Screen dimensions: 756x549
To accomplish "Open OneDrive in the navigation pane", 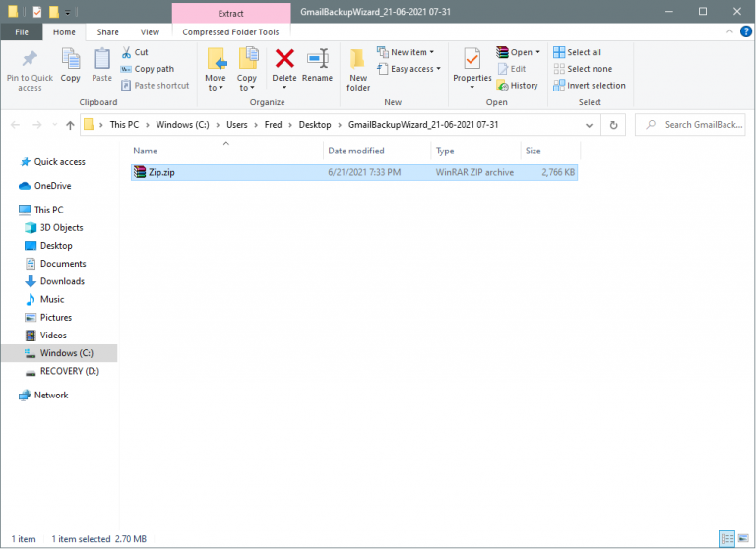I will click(45, 186).
